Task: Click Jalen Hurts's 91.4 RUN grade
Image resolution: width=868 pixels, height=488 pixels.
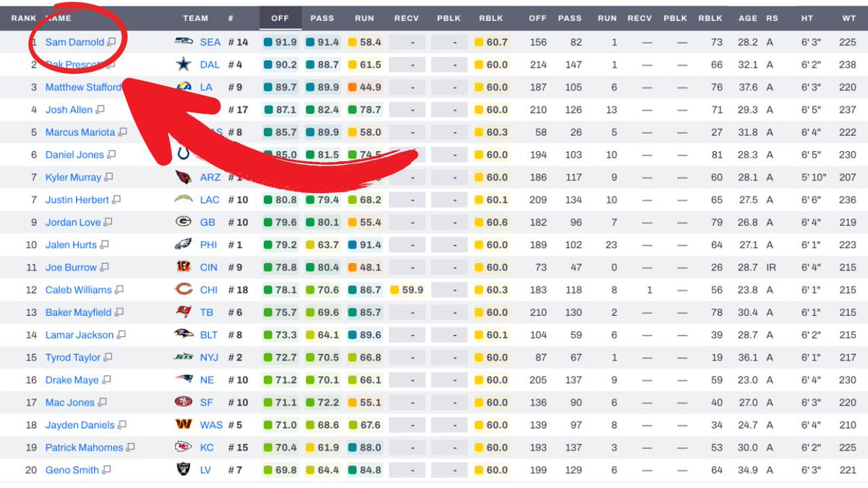Action: pyautogui.click(x=365, y=245)
